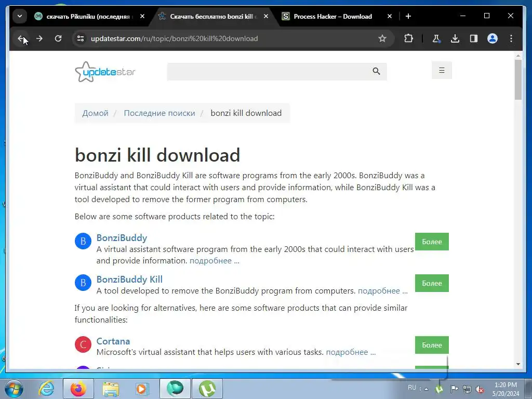
Task: Click the RU language indicator
Action: click(412, 388)
